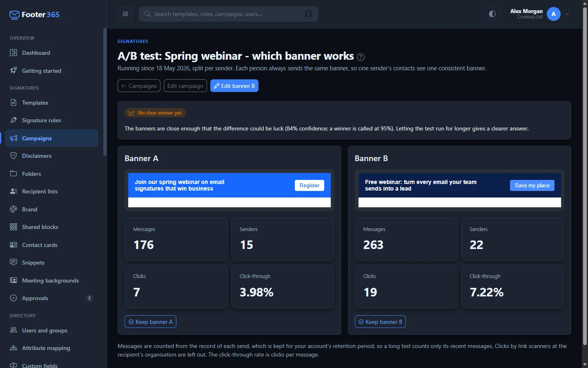This screenshot has height=368, width=588.
Task: Click the Templates document icon
Action: (x=13, y=103)
